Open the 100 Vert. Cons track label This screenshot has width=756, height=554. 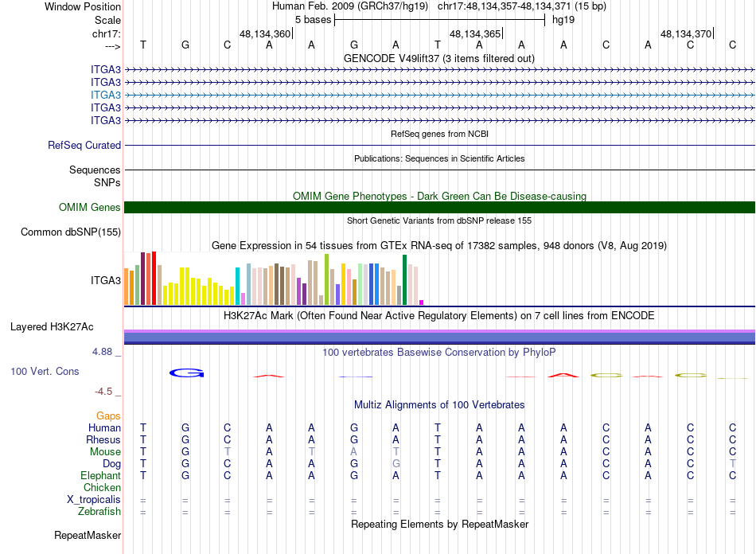[45, 371]
